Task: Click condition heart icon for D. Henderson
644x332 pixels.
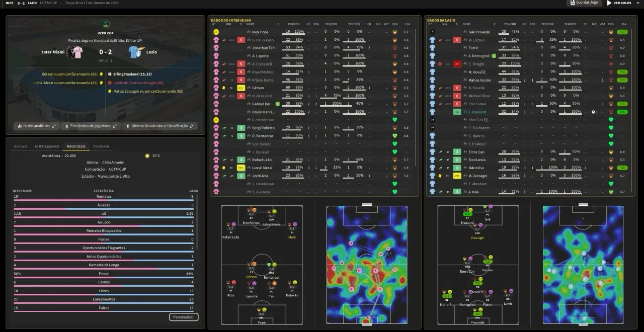Action: pos(395,120)
